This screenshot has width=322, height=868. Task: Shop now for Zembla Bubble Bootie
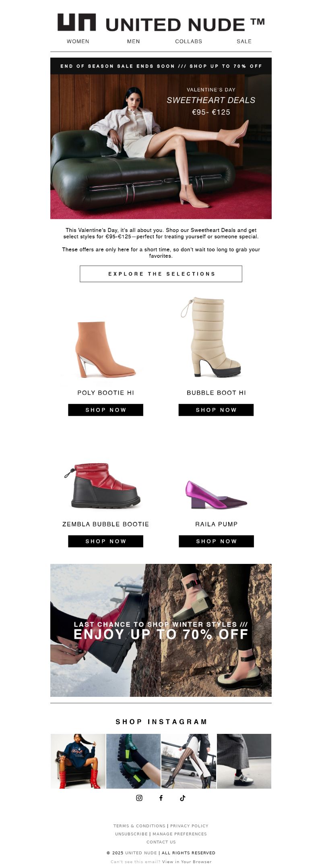(x=106, y=541)
